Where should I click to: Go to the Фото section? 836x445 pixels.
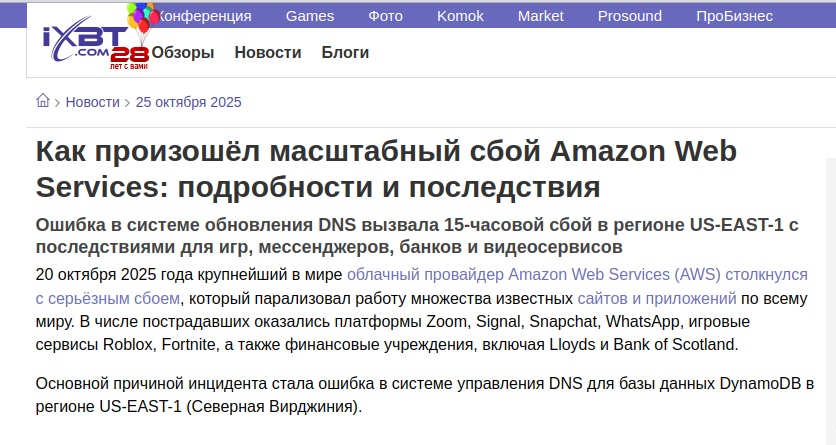click(x=385, y=16)
